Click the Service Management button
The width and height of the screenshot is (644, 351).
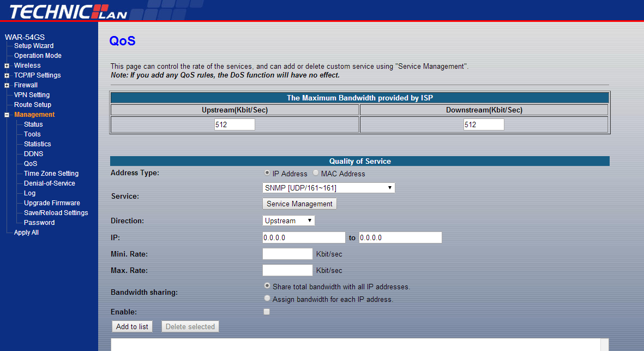[299, 204]
